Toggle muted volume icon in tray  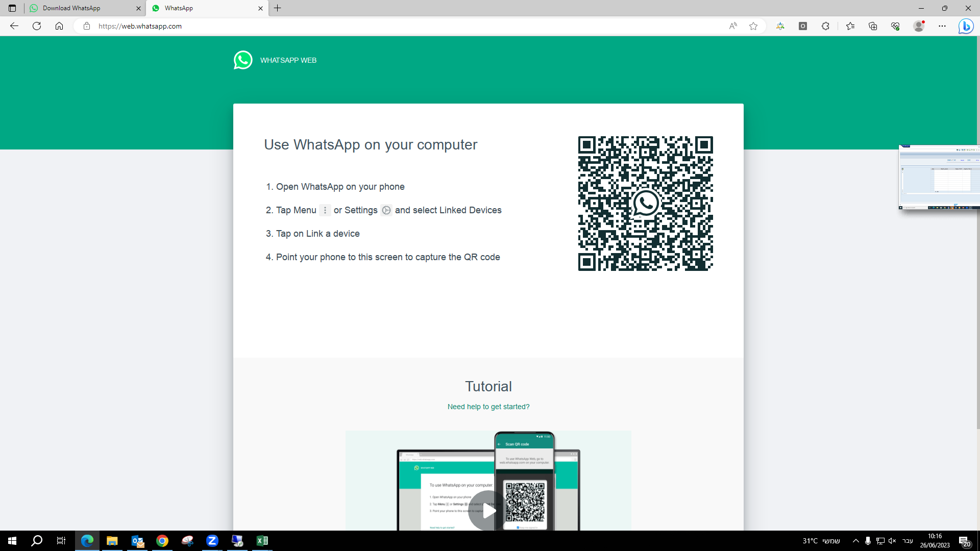click(892, 541)
